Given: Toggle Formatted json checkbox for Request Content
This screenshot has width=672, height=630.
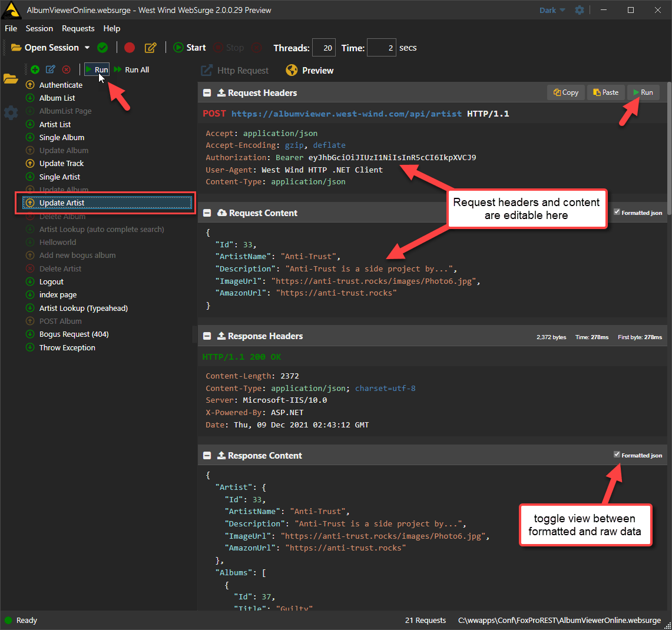Looking at the screenshot, I should [617, 212].
